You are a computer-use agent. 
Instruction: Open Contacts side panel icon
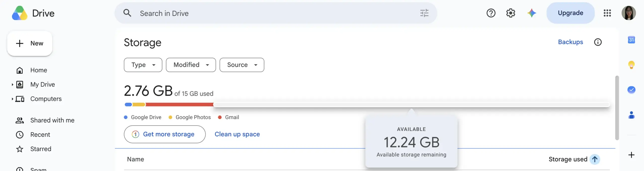coord(631,115)
